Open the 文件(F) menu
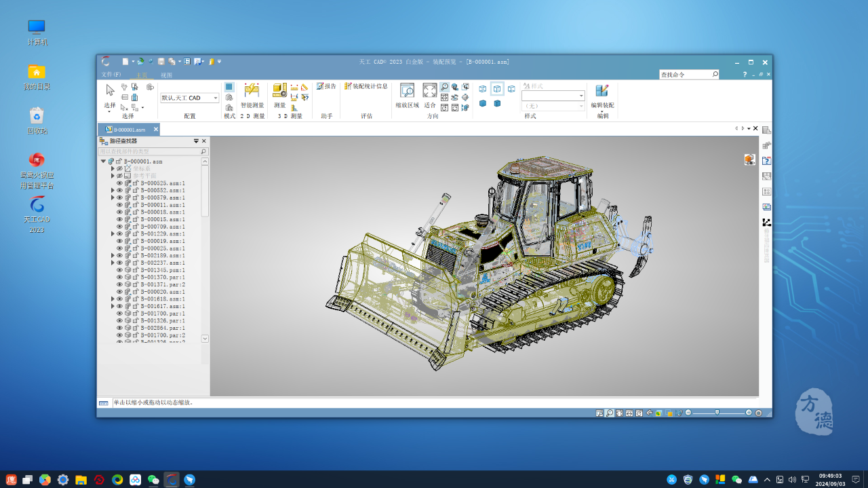The width and height of the screenshot is (868, 488). pyautogui.click(x=111, y=75)
